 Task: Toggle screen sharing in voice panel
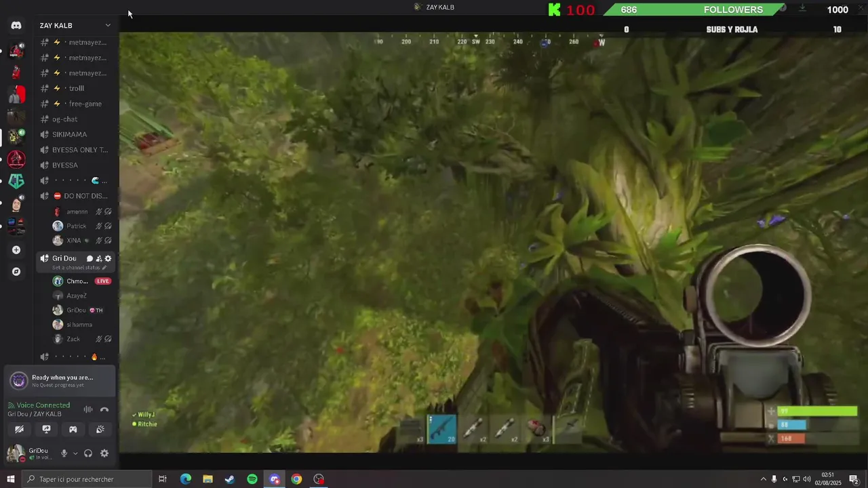[46, 429]
